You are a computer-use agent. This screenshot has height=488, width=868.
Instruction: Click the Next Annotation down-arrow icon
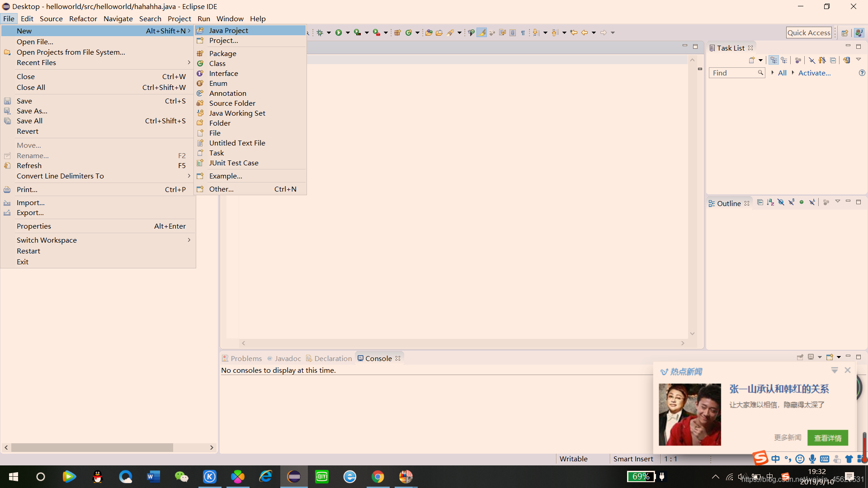coord(536,33)
